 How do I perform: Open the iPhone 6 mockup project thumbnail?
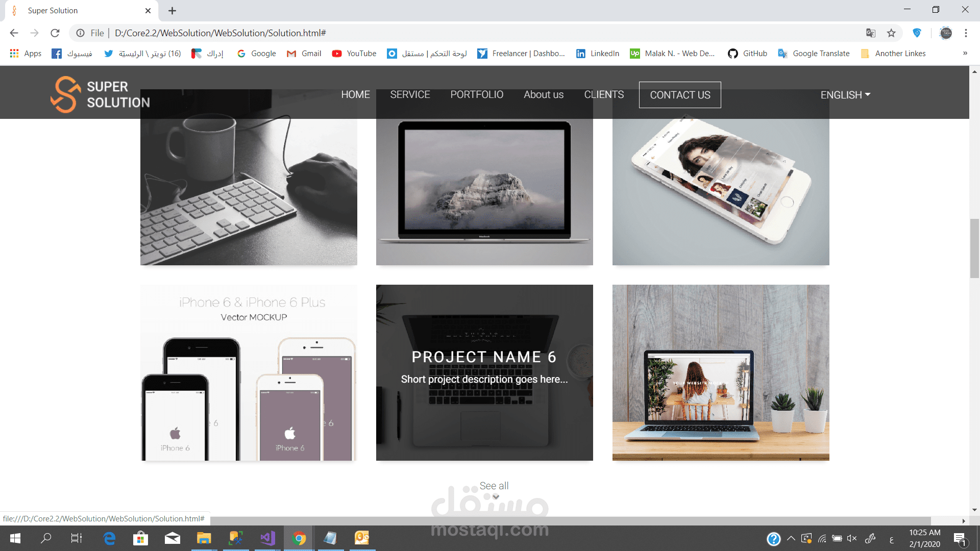[249, 372]
